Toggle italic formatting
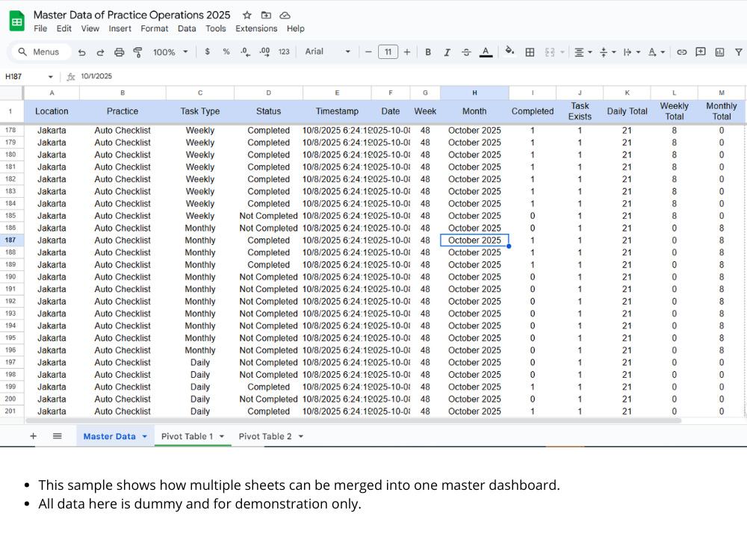Screen dimensions: 747x560 tap(447, 52)
